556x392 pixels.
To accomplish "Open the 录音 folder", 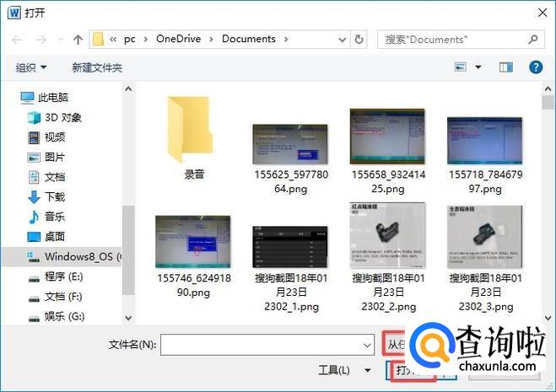I will pyautogui.click(x=194, y=139).
